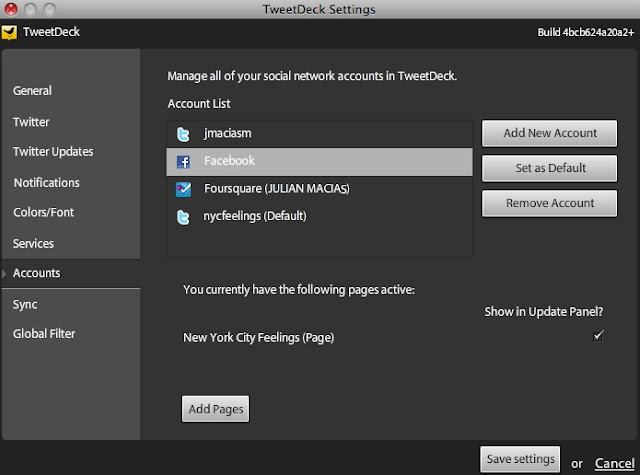Select the Services section
This screenshot has width=640, height=475.
(33, 243)
